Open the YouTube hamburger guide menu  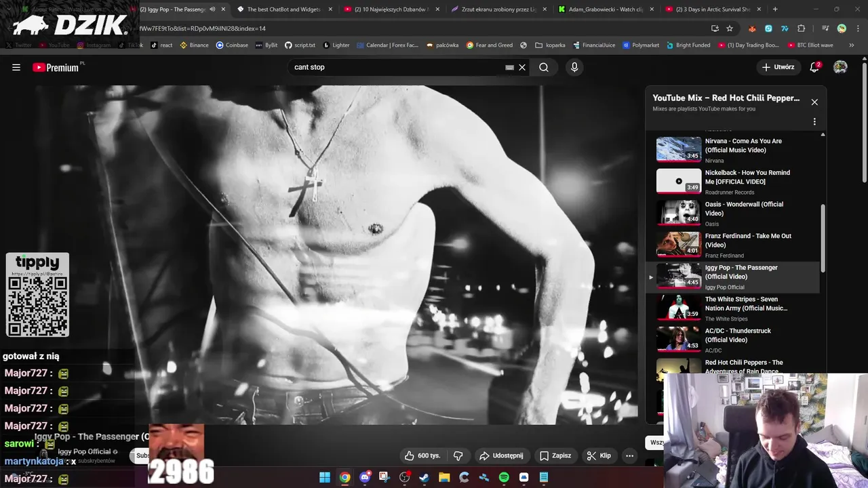pyautogui.click(x=16, y=67)
